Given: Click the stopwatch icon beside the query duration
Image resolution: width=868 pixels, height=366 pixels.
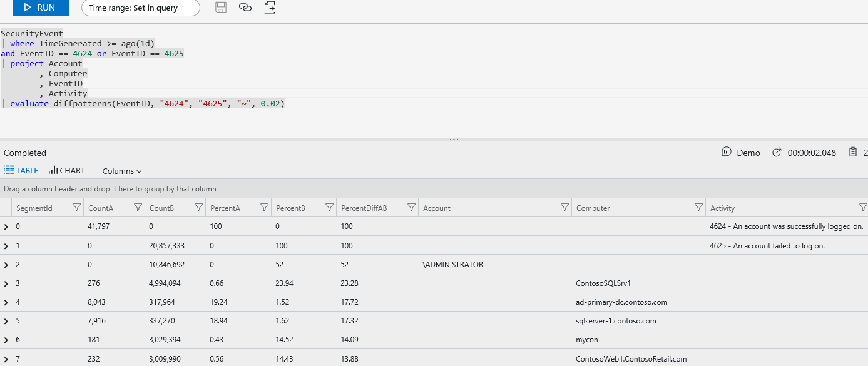Looking at the screenshot, I should (x=777, y=153).
